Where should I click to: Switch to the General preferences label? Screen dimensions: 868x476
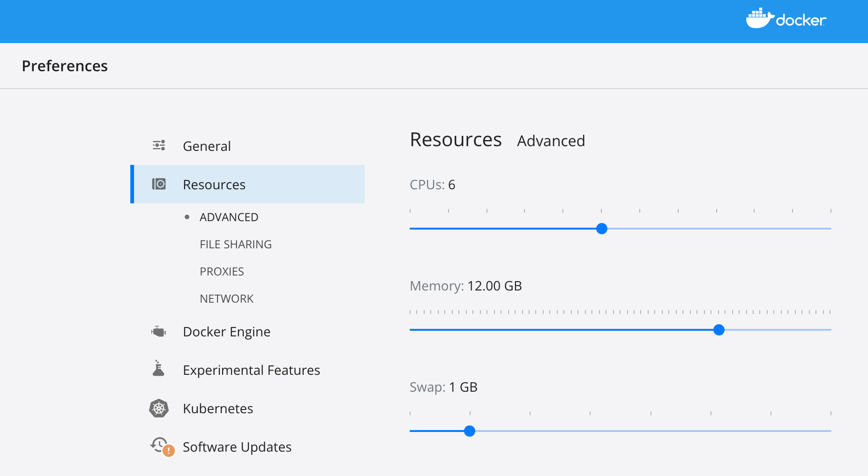(207, 146)
